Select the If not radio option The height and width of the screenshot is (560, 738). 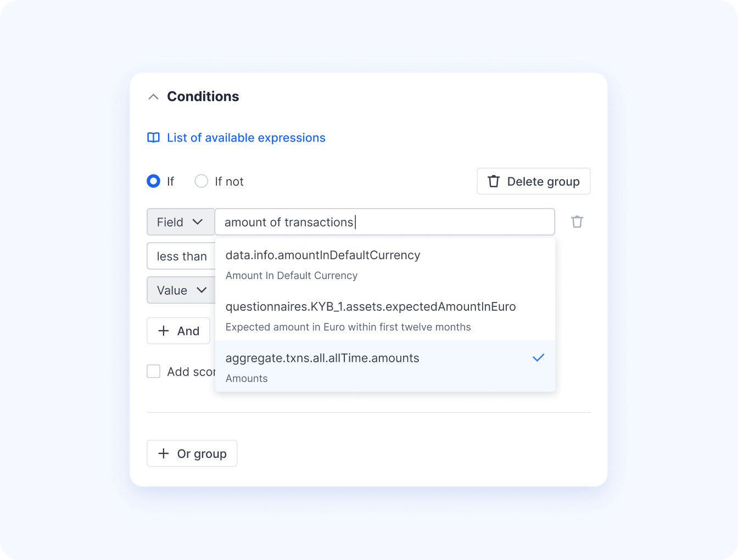coord(202,181)
